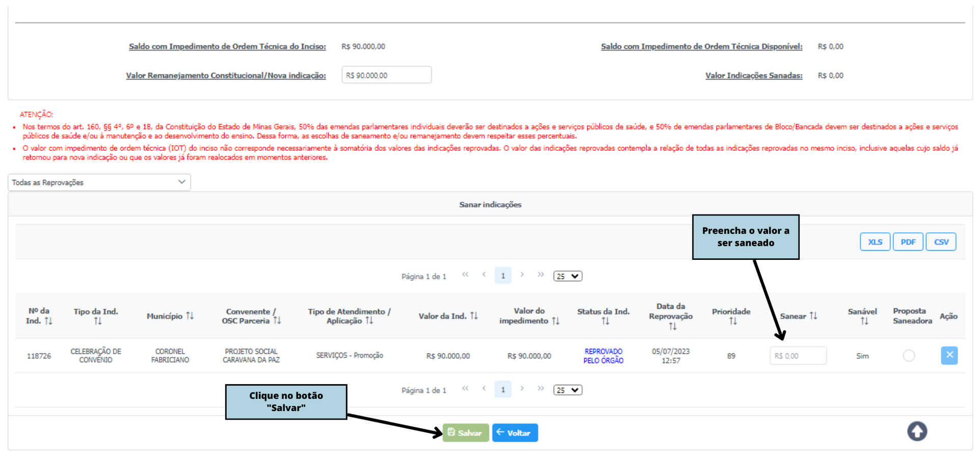
Task: Open the Todas as Reprovações dropdown
Action: [x=99, y=182]
